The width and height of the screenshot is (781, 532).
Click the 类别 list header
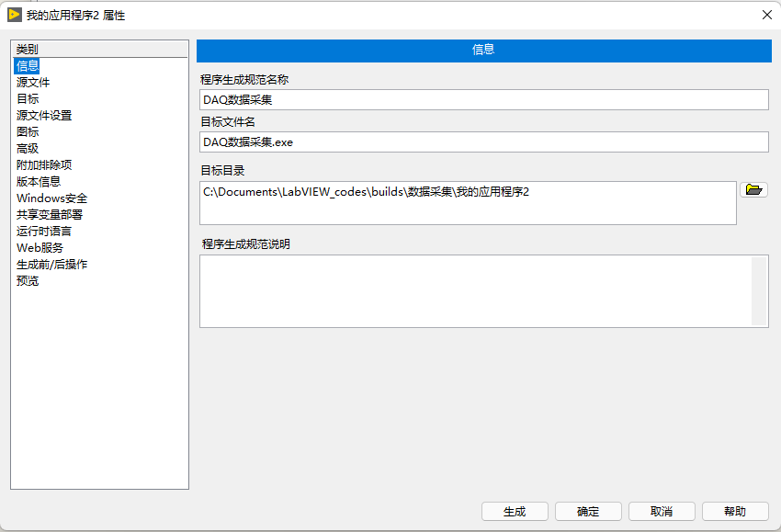(99, 49)
